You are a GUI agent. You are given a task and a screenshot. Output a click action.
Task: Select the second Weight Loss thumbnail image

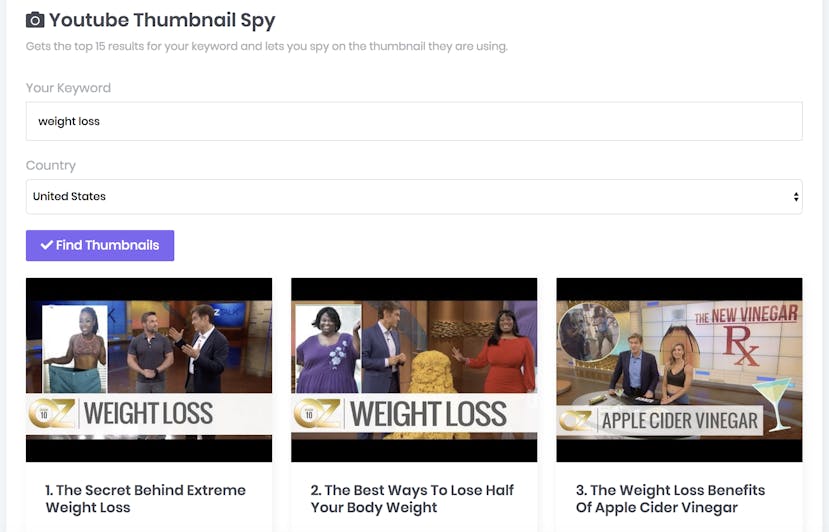click(x=414, y=370)
